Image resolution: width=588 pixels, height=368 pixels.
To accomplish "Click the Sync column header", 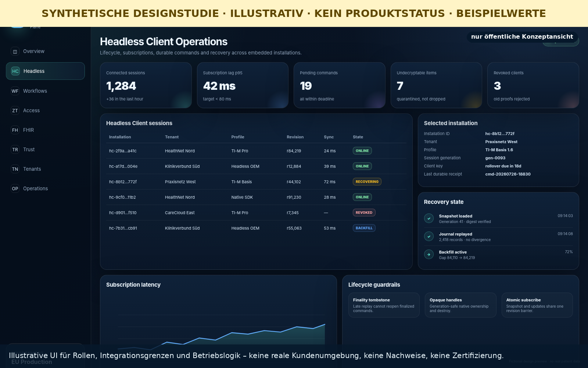I will pos(329,137).
